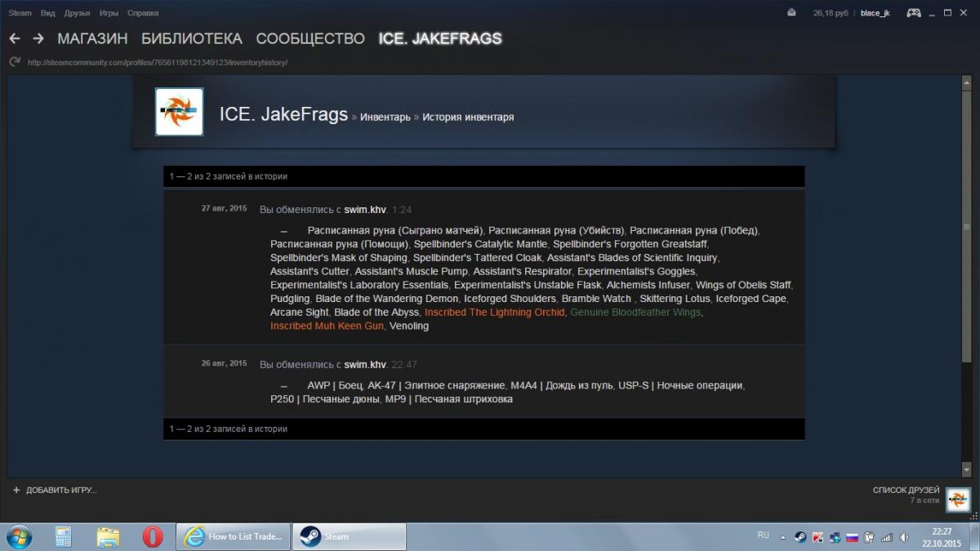Click M4A4 | Дождь из пуль item

tap(561, 385)
